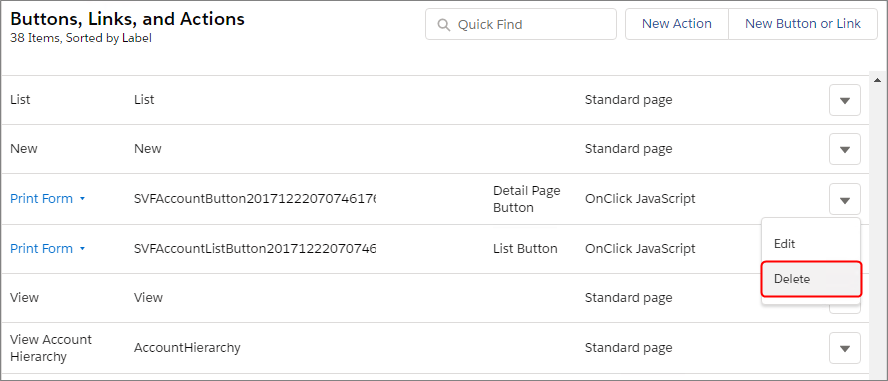
Task: Click the View Account Hierarchy label
Action: [51, 348]
